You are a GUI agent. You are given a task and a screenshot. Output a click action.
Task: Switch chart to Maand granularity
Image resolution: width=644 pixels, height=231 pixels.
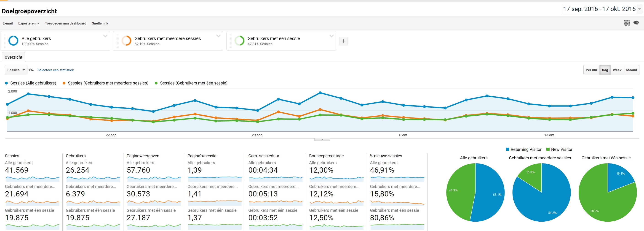(x=631, y=70)
